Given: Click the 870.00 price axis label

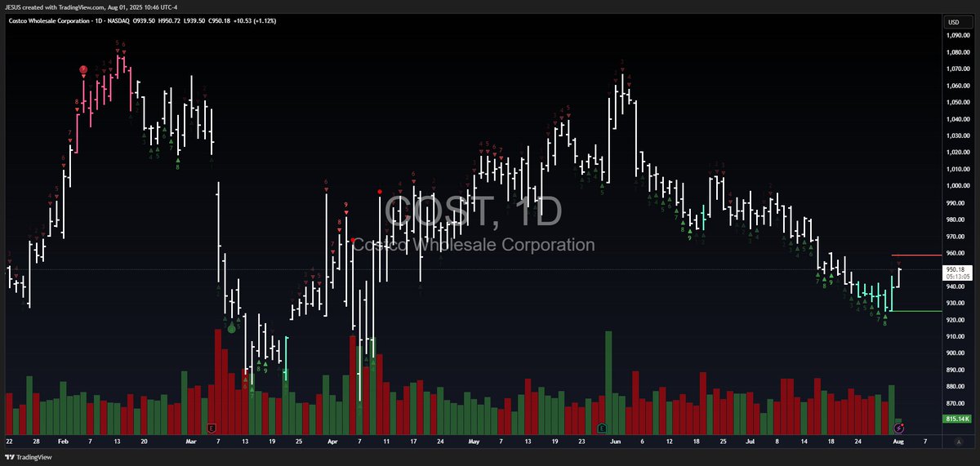Looking at the screenshot, I should click(956, 404).
